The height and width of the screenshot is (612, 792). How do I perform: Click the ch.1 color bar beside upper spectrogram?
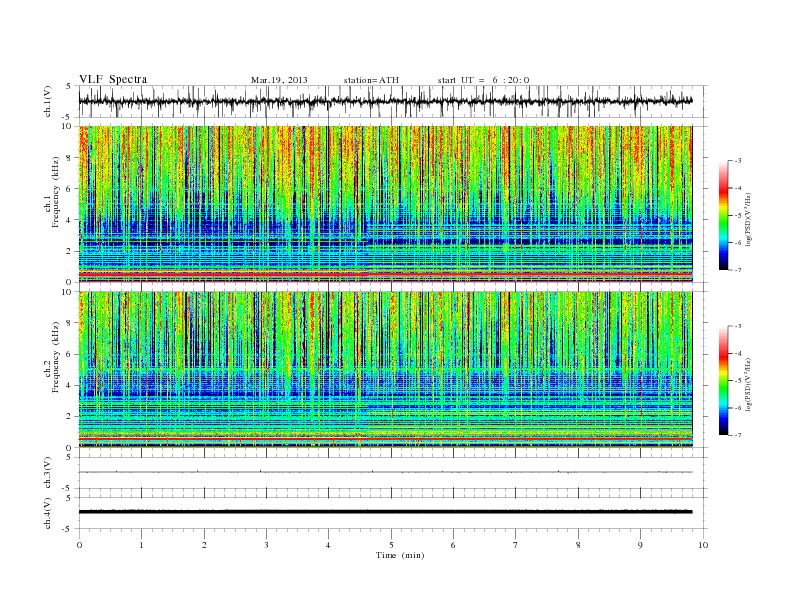click(723, 215)
